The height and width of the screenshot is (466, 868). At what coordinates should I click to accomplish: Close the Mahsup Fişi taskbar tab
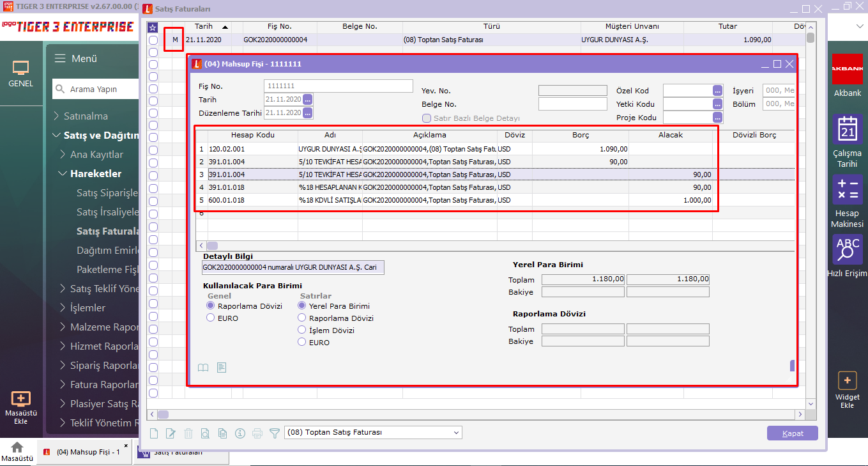(126, 446)
